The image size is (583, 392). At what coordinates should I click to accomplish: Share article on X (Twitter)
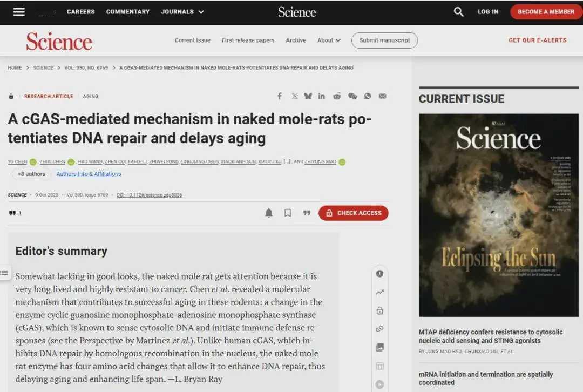295,96
